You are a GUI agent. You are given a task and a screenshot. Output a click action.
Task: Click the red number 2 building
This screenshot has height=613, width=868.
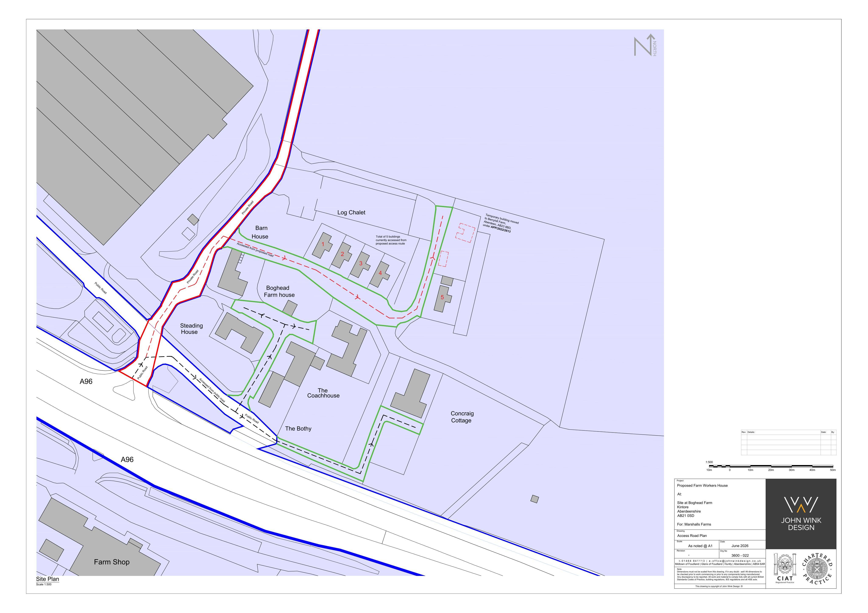(341, 255)
